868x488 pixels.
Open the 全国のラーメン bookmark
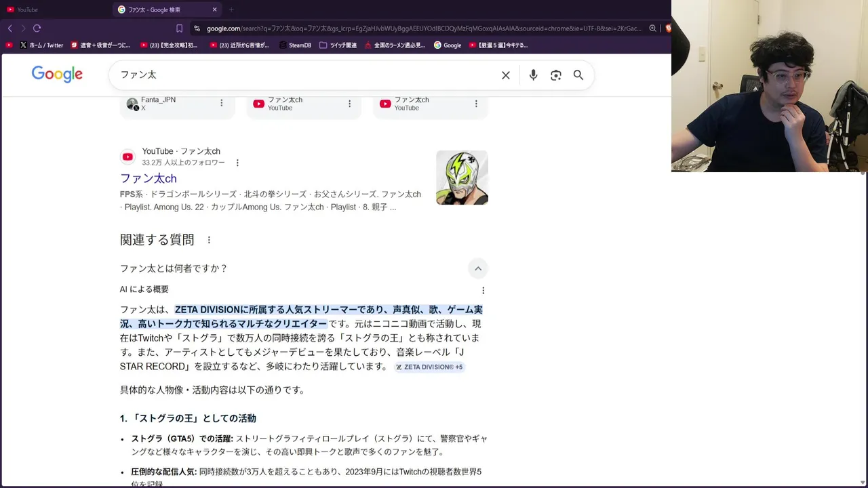point(395,45)
